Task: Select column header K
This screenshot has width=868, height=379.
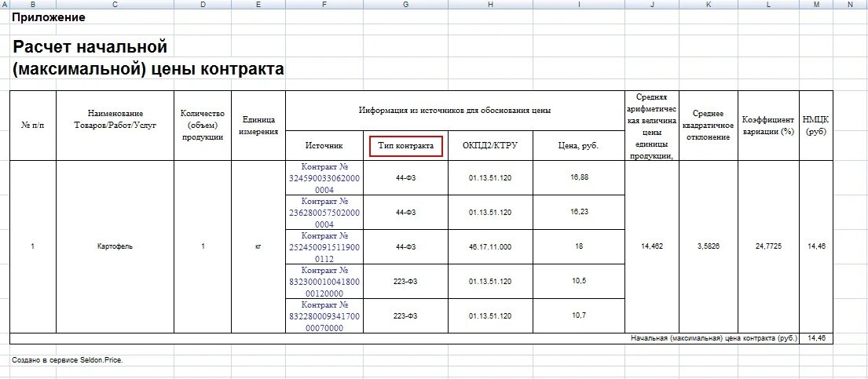Action: coord(709,5)
